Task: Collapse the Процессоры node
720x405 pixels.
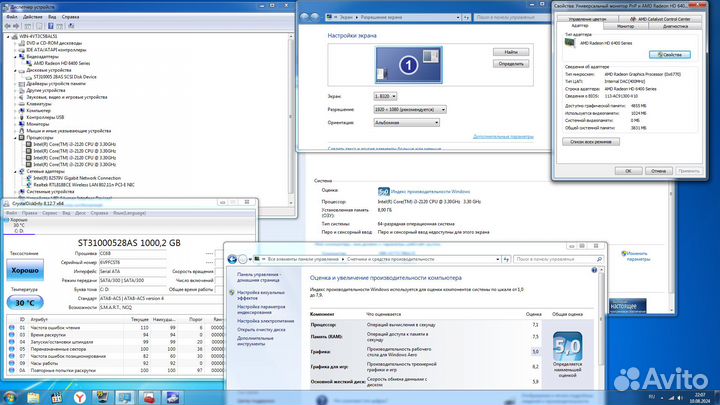Action: click(15, 138)
